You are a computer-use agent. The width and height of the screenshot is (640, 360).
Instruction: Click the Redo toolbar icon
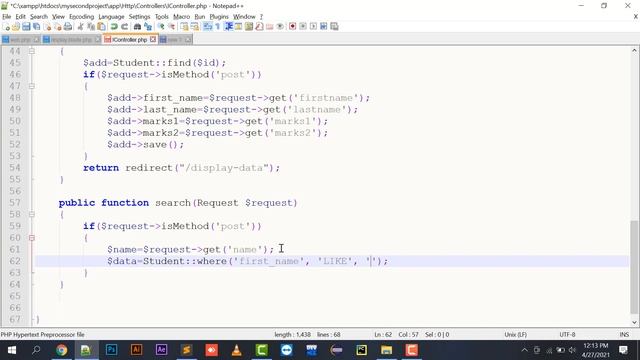[124, 27]
